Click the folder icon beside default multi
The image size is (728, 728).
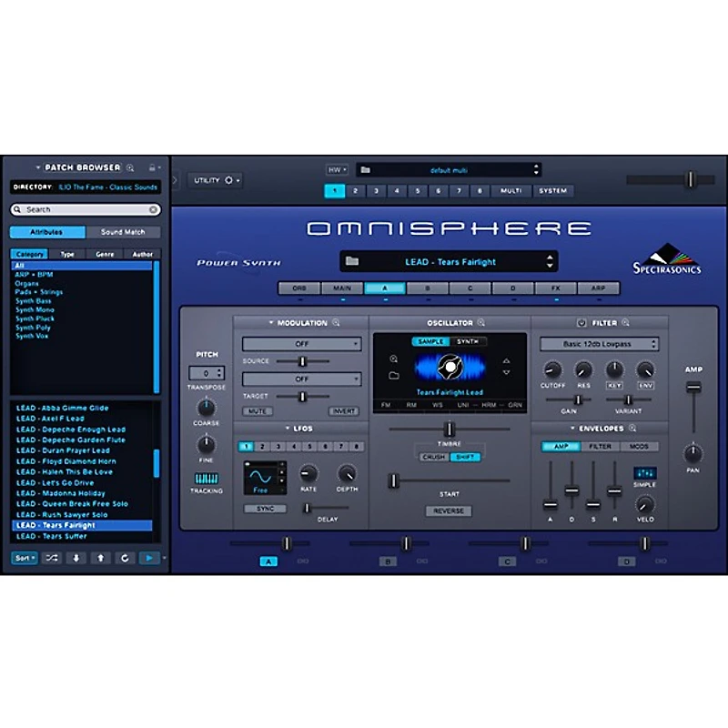[366, 170]
